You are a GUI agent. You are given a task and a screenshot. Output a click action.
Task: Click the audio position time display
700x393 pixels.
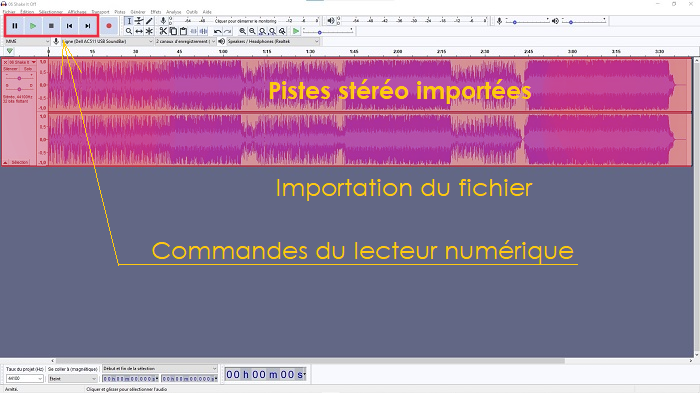click(x=265, y=375)
